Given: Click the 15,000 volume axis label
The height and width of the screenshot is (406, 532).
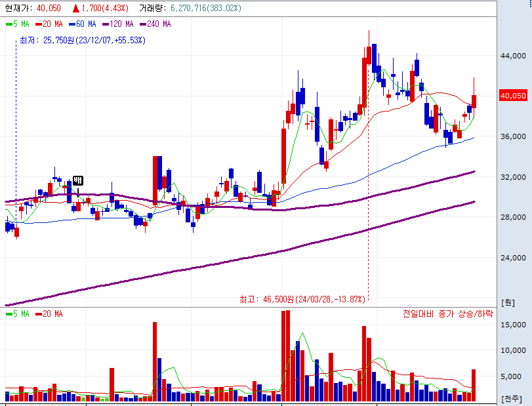Looking at the screenshot, I should 513,325.
